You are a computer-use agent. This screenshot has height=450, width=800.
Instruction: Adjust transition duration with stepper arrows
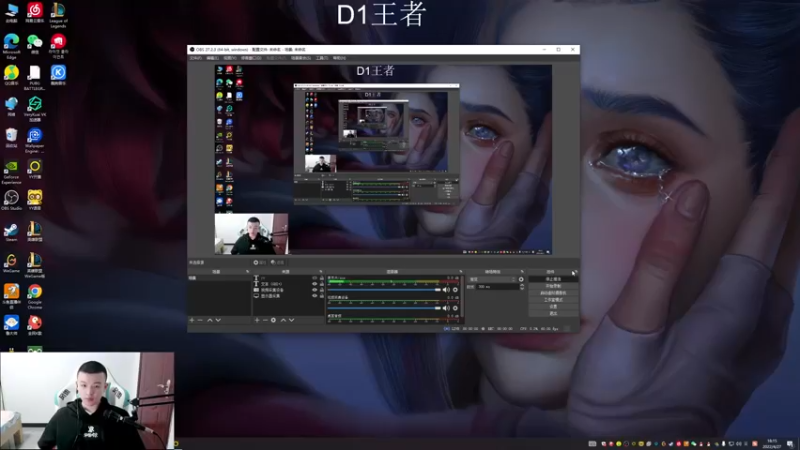coord(522,287)
